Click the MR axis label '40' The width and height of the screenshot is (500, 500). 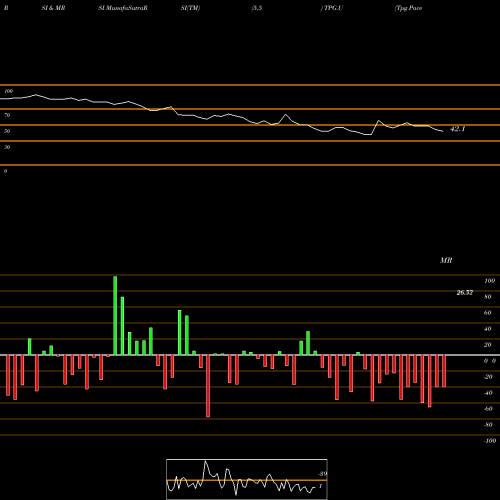coord(488,329)
